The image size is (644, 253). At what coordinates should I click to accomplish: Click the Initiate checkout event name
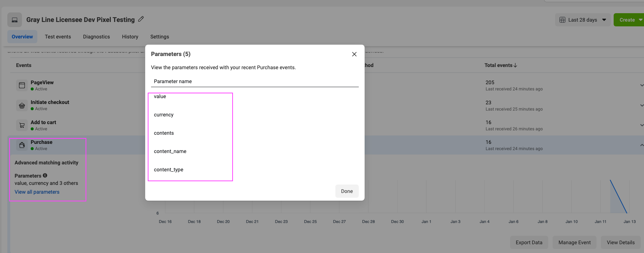pyautogui.click(x=50, y=102)
